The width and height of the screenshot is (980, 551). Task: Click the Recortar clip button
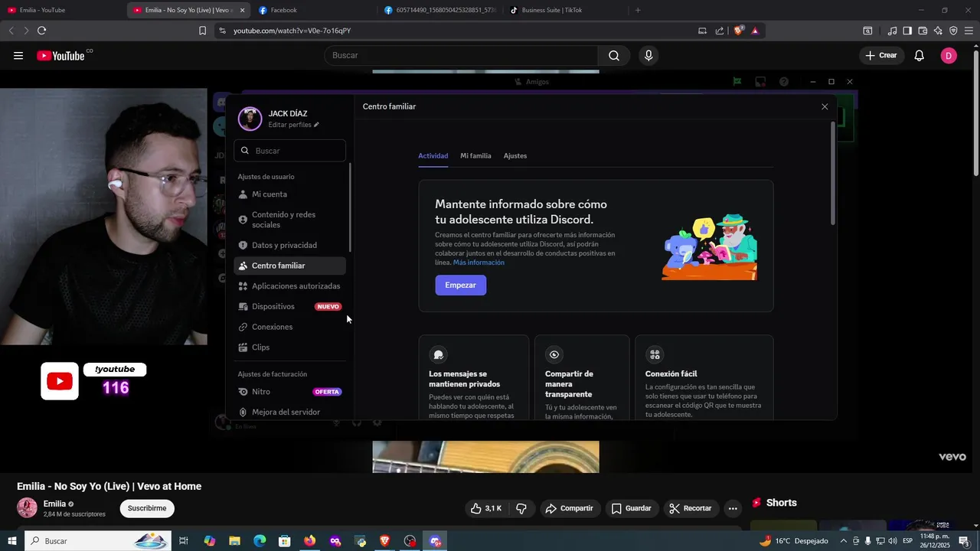[x=691, y=508]
